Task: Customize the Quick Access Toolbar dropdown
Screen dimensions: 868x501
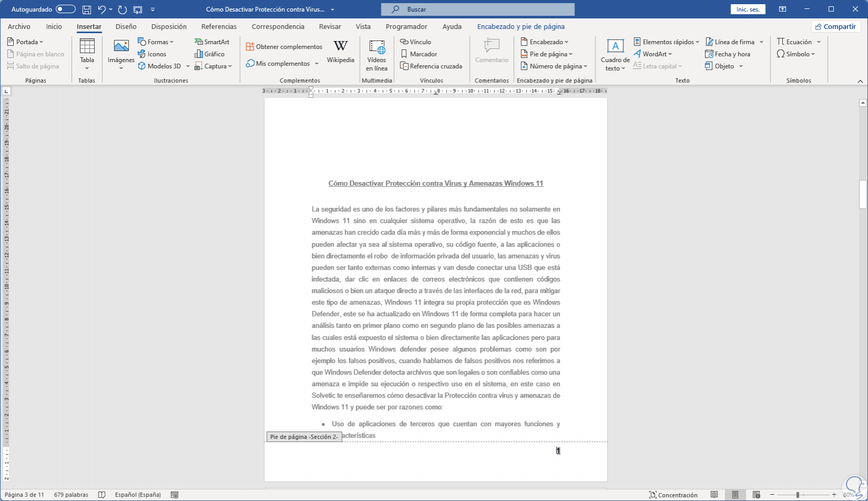Action: (153, 9)
